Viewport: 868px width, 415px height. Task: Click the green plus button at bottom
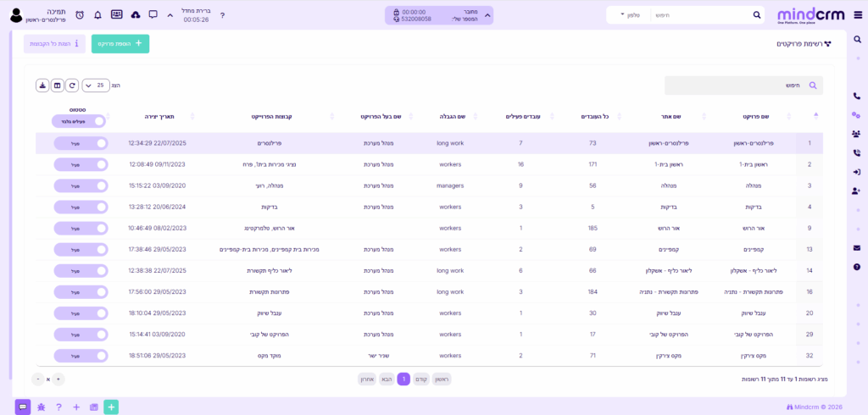[x=111, y=407]
